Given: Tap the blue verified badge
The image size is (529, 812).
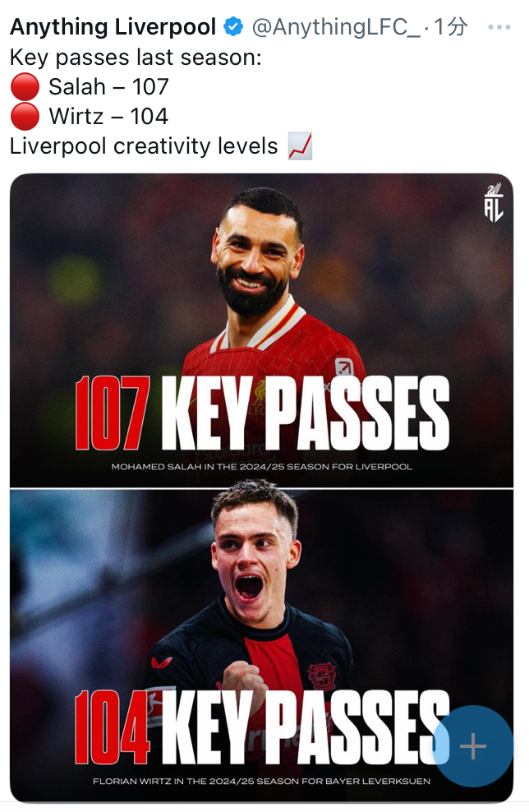Looking at the screenshot, I should (x=233, y=27).
